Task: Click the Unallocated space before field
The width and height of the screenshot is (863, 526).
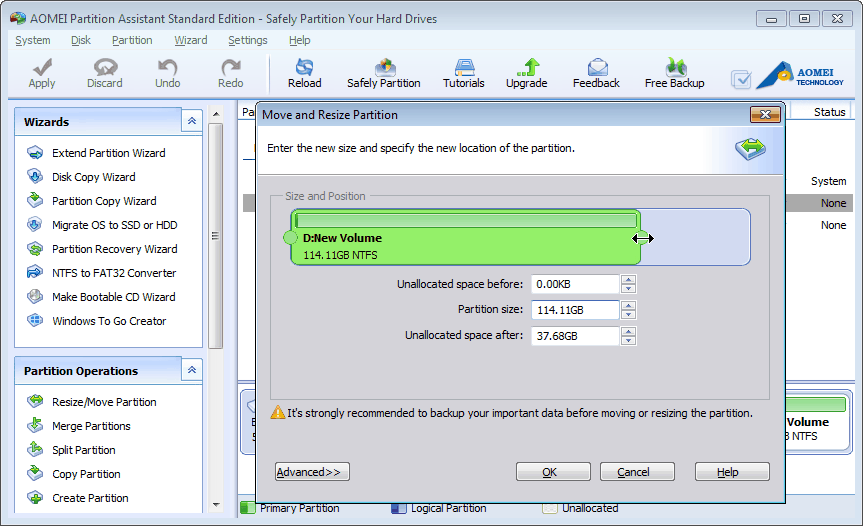Action: pyautogui.click(x=575, y=284)
